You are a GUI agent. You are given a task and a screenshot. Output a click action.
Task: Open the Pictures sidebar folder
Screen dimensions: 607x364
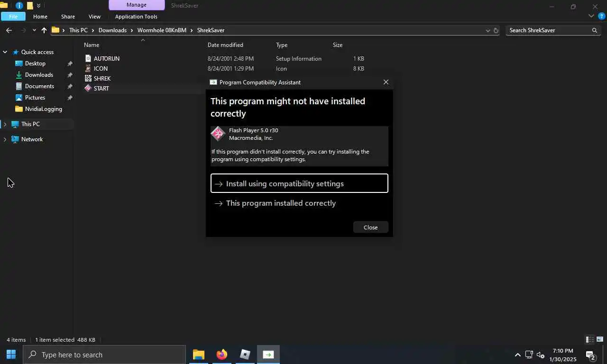[35, 98]
